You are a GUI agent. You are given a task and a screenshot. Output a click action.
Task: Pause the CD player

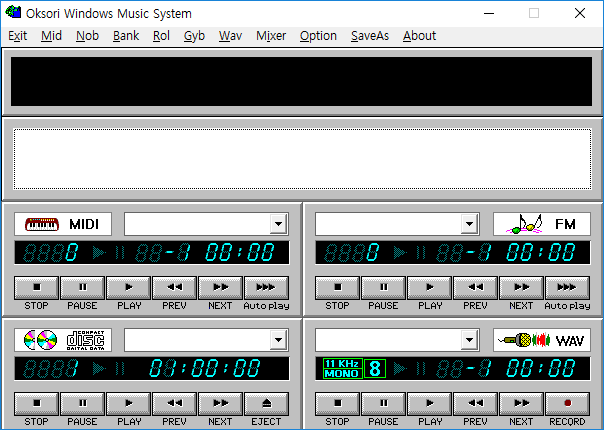(82, 403)
